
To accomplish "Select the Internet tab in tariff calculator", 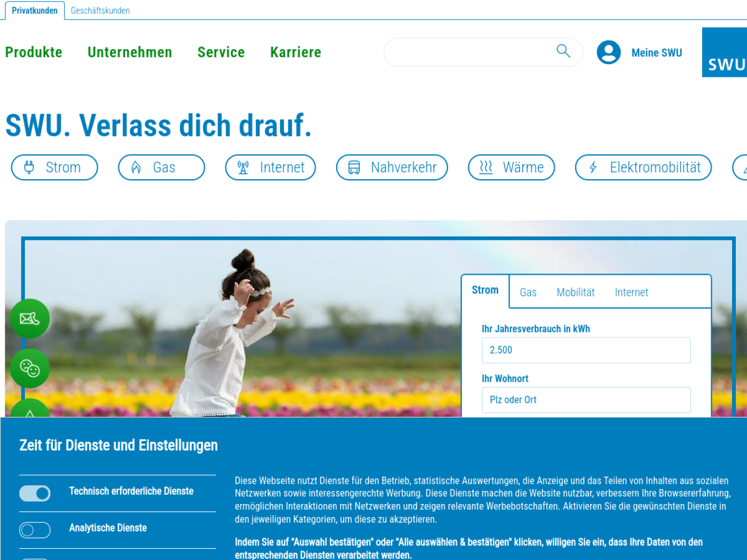I will tap(631, 292).
